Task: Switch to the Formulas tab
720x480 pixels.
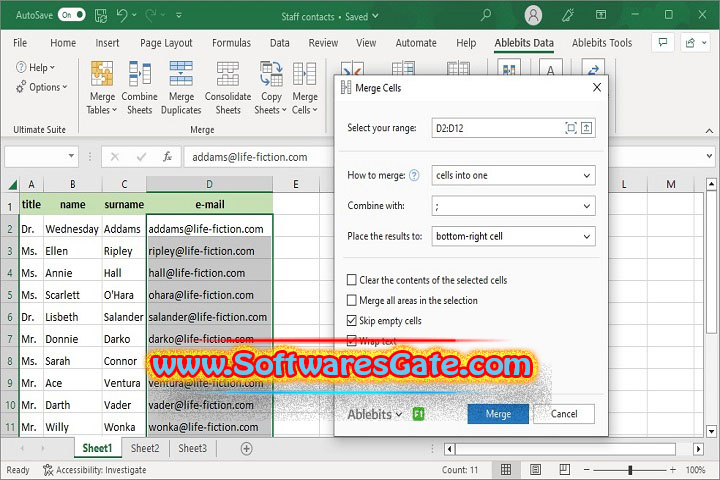Action: 231,43
